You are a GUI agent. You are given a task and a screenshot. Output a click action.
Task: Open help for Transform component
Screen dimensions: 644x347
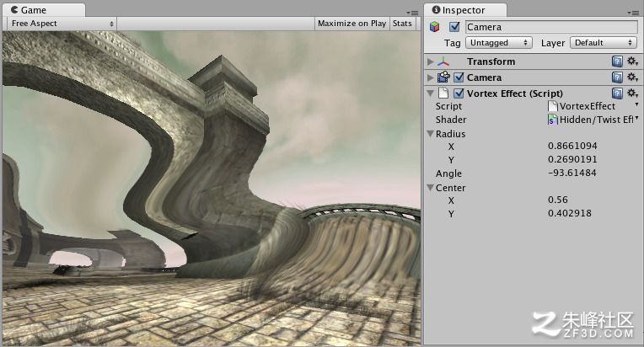pos(617,61)
